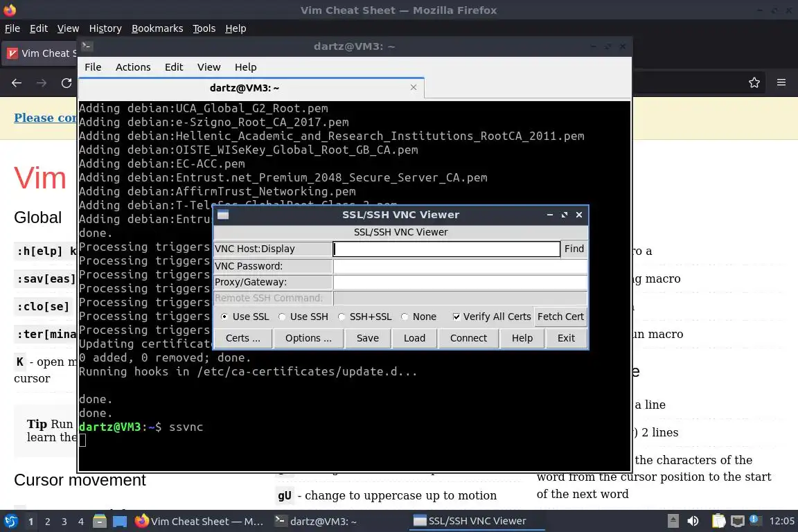Click Save in SSL/SSH VNC Viewer
Viewport: 798px width, 532px height.
click(367, 338)
